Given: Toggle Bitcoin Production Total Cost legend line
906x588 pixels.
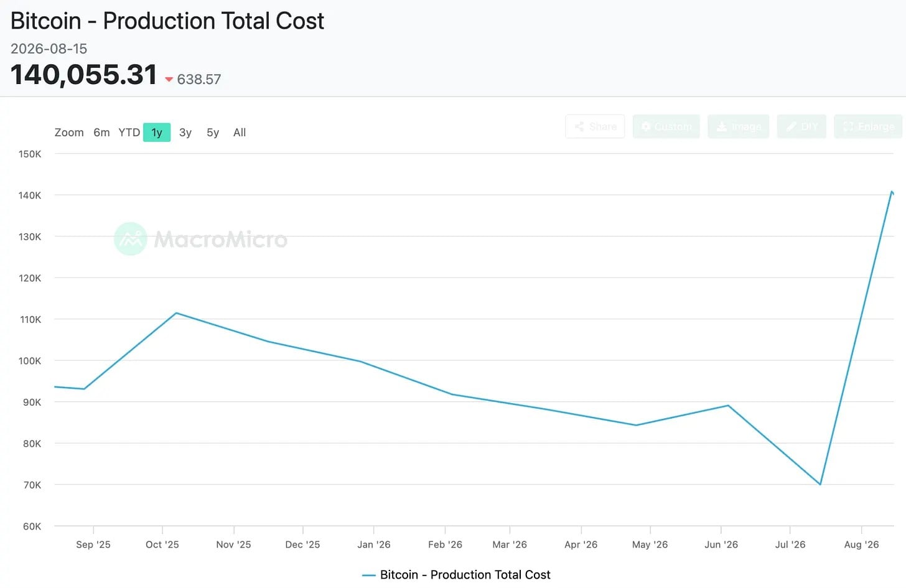Looking at the screenshot, I should 456,575.
